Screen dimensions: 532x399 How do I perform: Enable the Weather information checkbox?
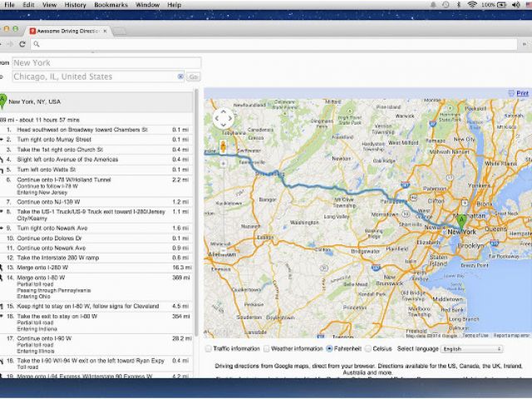[x=267, y=348]
